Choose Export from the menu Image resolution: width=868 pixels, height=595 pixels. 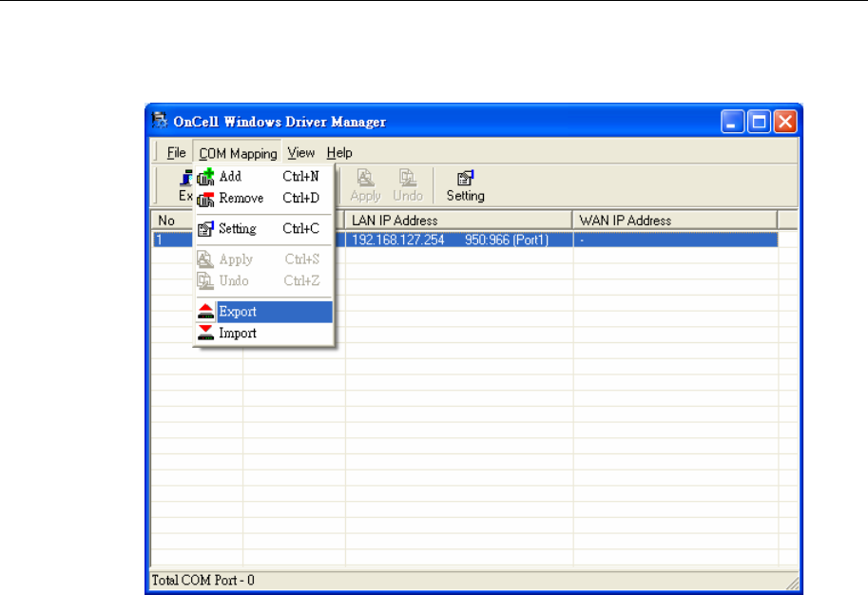[263, 312]
